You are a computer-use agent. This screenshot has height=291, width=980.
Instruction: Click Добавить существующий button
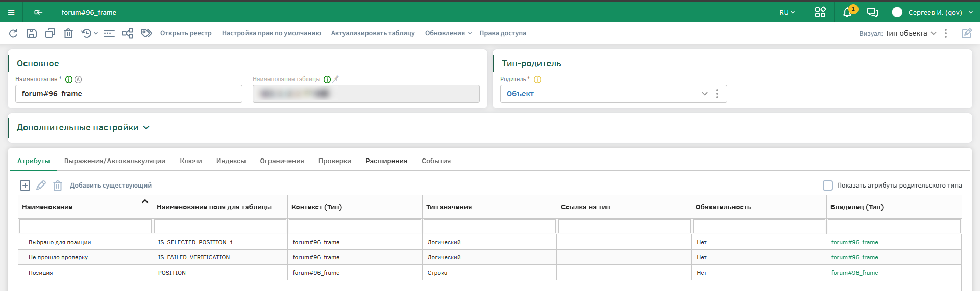tap(111, 186)
